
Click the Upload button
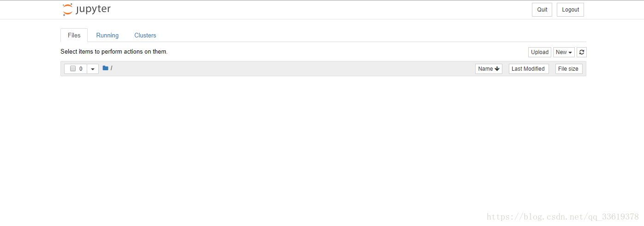pos(539,52)
